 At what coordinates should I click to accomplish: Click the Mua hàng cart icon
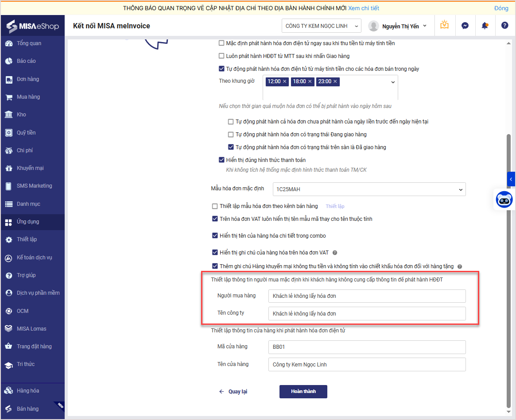click(x=9, y=97)
